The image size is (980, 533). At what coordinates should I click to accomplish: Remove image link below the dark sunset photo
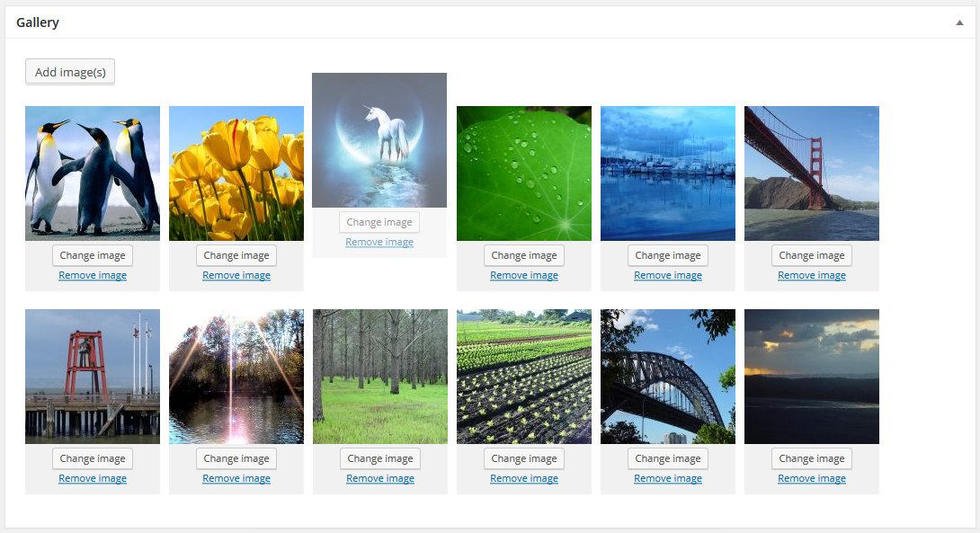(x=811, y=478)
